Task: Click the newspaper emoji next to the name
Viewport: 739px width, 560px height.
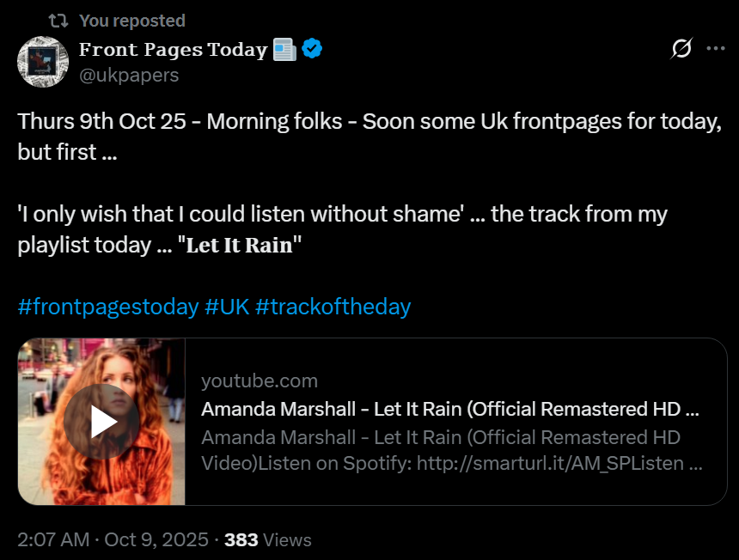Action: point(284,50)
